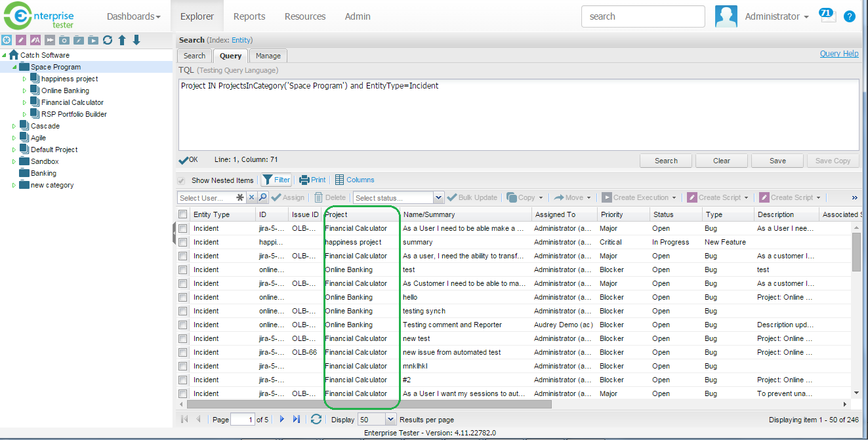Open the Reports menu

(x=249, y=16)
